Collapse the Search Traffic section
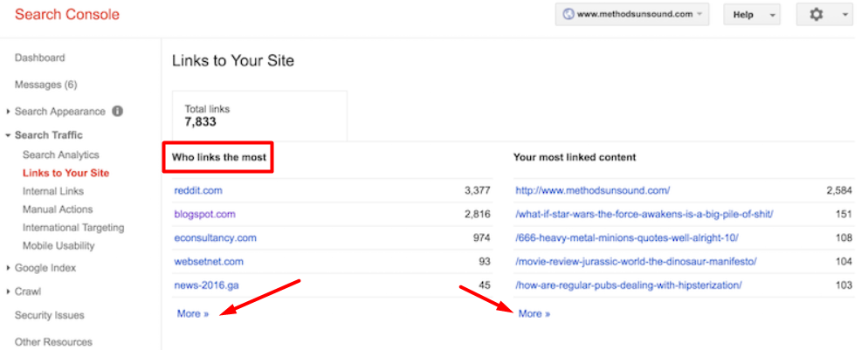This screenshot has height=350, width=868. [x=9, y=135]
